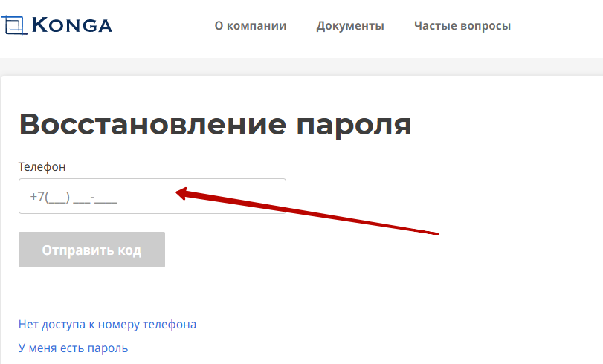Focus the Телефон phone number field
Image resolution: width=603 pixels, height=364 pixels.
point(152,196)
